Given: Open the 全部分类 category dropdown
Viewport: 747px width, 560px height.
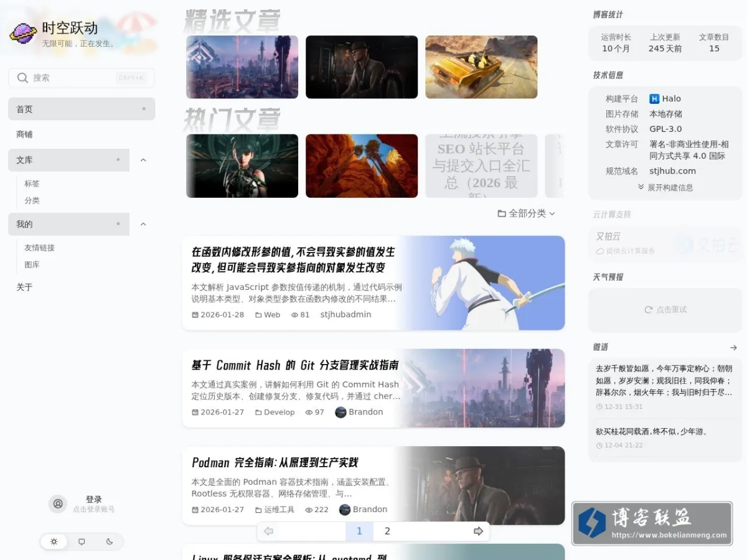Looking at the screenshot, I should (x=526, y=213).
